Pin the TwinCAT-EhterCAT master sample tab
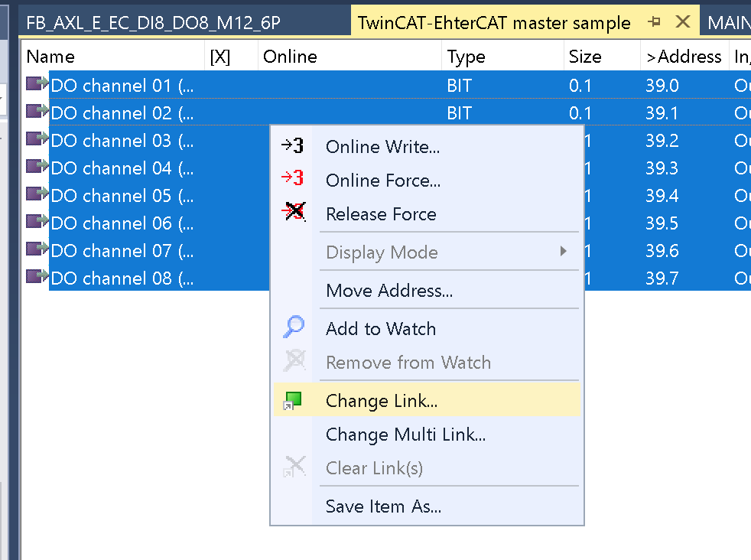This screenshot has height=560, width=751. (654, 21)
